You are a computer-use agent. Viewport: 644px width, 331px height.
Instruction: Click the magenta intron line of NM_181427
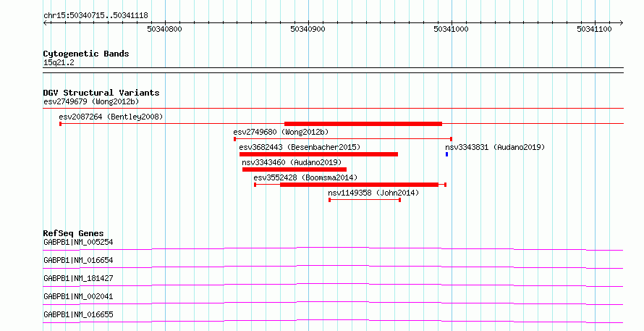pyautogui.click(x=333, y=284)
